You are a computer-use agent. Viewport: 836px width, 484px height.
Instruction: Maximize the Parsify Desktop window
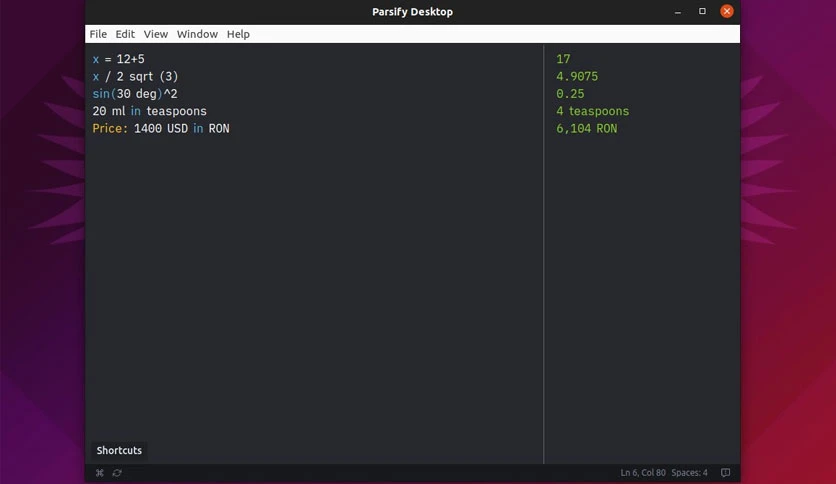point(702,11)
